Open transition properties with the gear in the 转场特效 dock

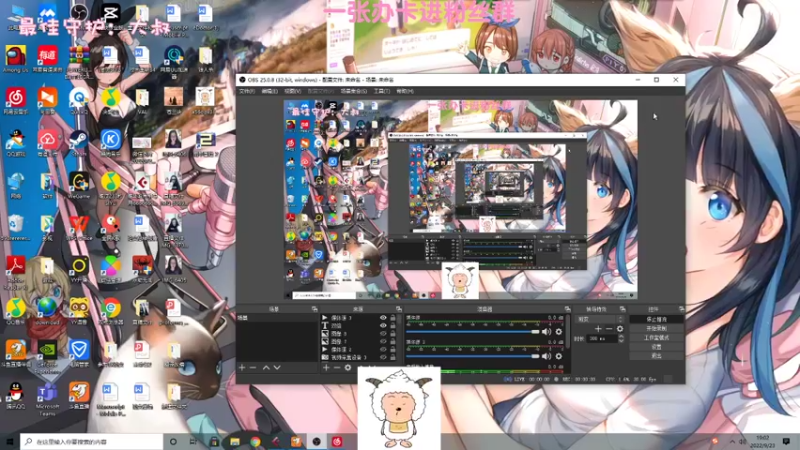[620, 329]
